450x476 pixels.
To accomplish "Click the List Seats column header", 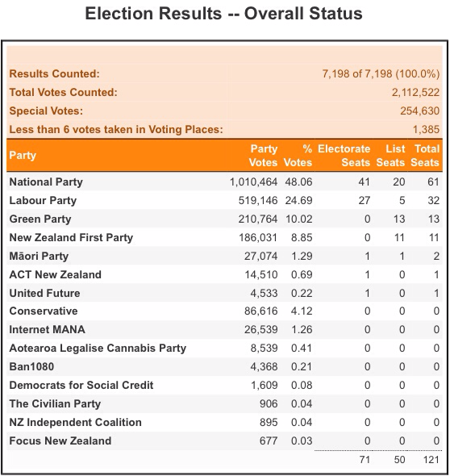I will [390, 156].
